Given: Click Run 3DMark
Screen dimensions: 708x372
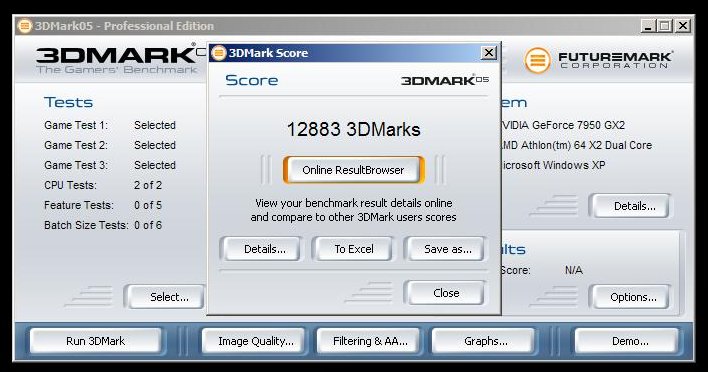Looking at the screenshot, I should pos(96,341).
